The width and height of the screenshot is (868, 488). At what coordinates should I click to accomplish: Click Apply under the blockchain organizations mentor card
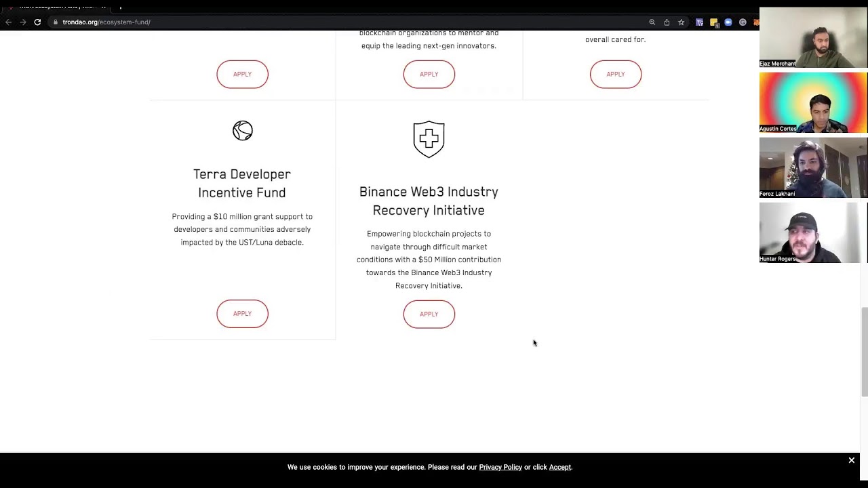pos(429,74)
